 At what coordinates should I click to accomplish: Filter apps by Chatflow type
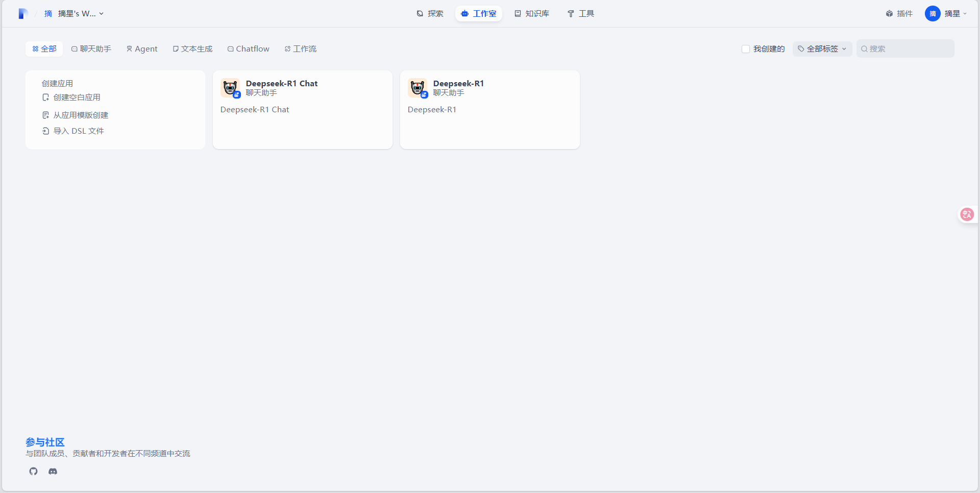[x=249, y=49]
